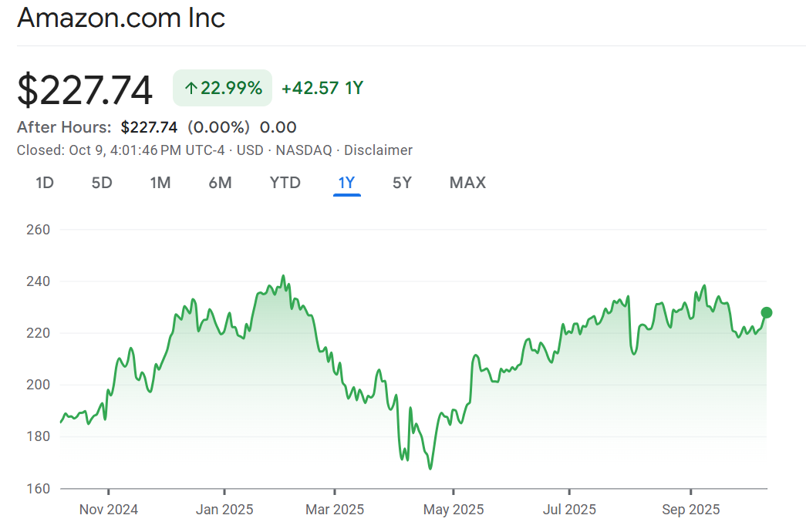Switch to the 1D time range
This screenshot has width=806, height=532.
[45, 183]
